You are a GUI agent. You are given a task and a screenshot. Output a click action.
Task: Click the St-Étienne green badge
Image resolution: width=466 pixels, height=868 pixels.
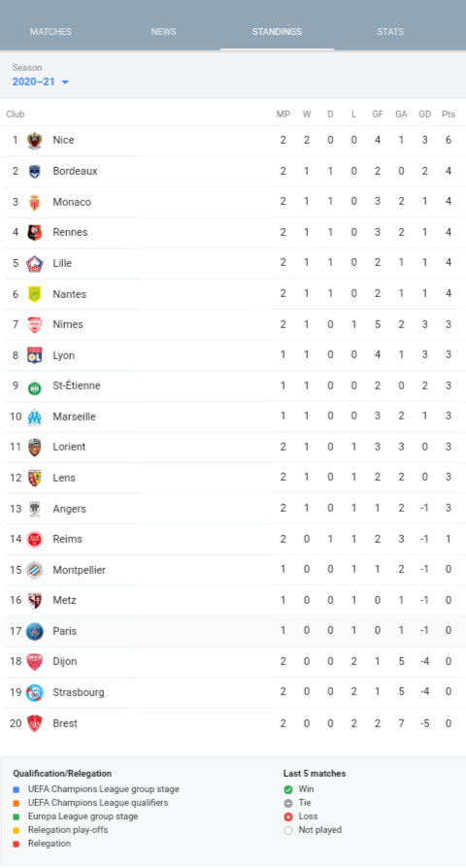click(x=34, y=386)
